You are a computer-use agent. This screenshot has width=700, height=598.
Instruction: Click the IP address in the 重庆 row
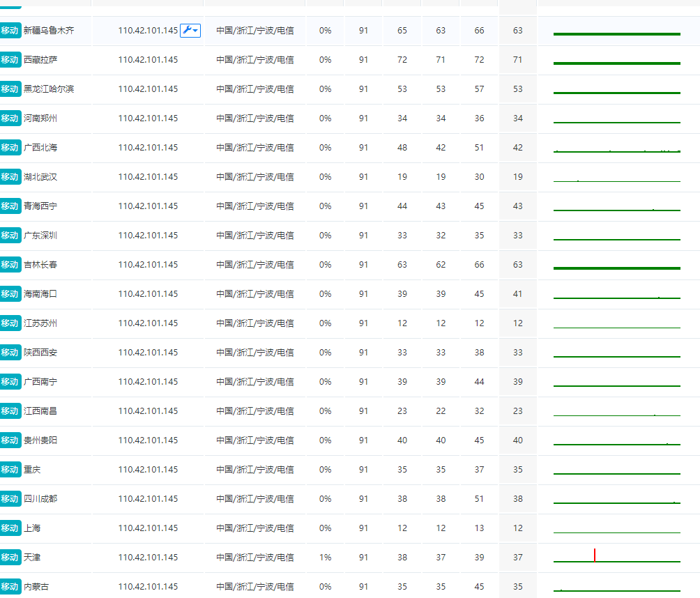click(x=148, y=470)
